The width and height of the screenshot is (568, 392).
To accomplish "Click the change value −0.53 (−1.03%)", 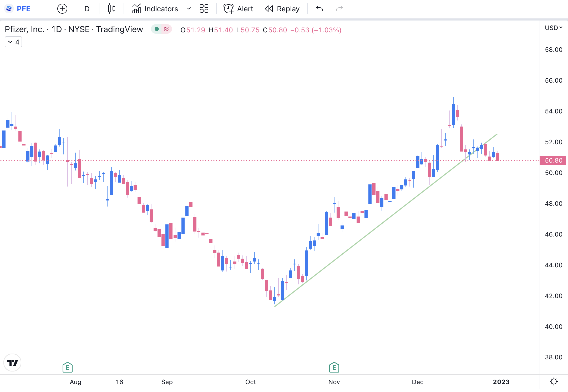I will 316,30.
